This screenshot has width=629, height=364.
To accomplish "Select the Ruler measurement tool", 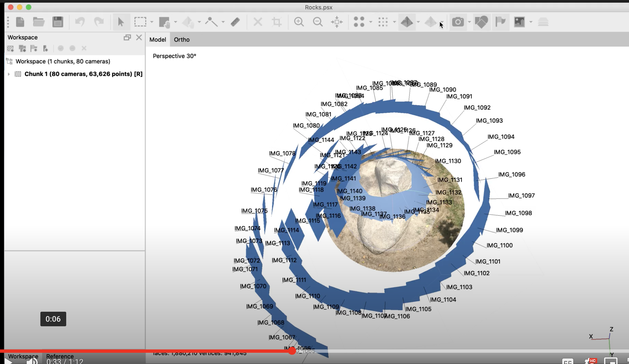I will click(x=235, y=22).
